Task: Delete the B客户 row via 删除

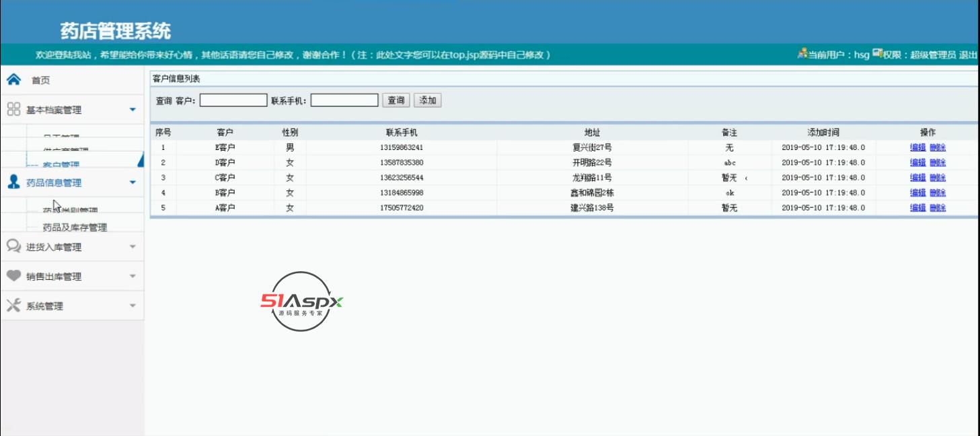Action: (938, 192)
